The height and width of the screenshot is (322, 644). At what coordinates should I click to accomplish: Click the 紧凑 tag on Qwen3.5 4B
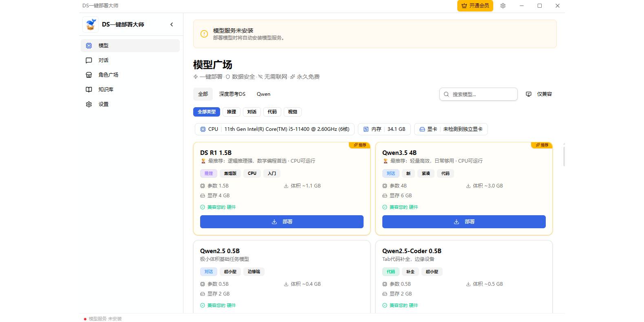point(426,174)
